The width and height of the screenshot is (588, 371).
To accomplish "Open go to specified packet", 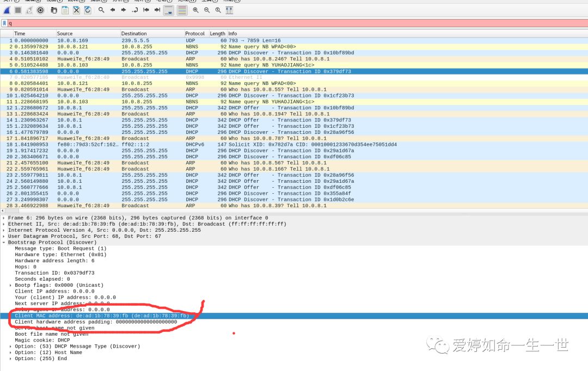I will pyautogui.click(x=134, y=10).
